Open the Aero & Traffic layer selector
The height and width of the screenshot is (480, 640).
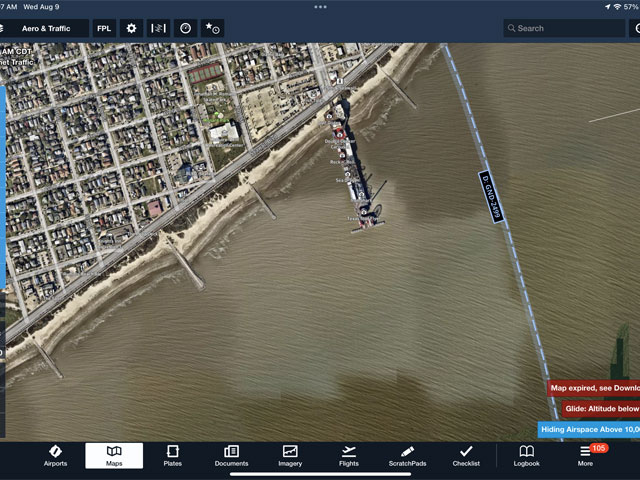coord(43,29)
